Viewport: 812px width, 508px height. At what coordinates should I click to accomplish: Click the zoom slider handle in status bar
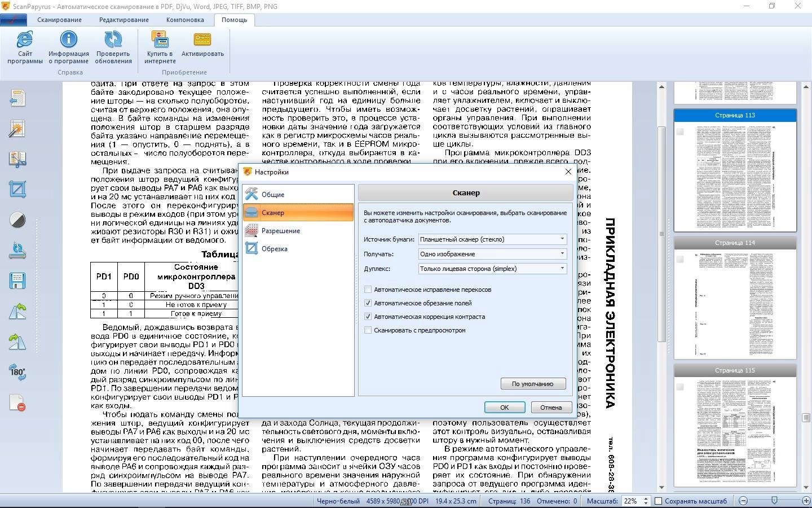pos(774,501)
